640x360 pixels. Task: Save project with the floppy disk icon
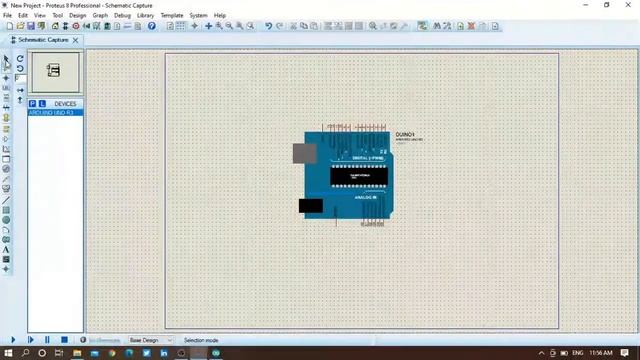coord(31,26)
